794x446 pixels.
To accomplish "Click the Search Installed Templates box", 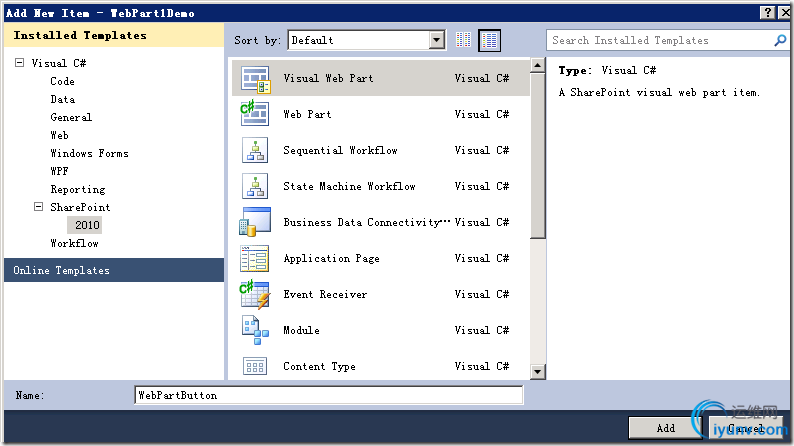I will tap(660, 40).
